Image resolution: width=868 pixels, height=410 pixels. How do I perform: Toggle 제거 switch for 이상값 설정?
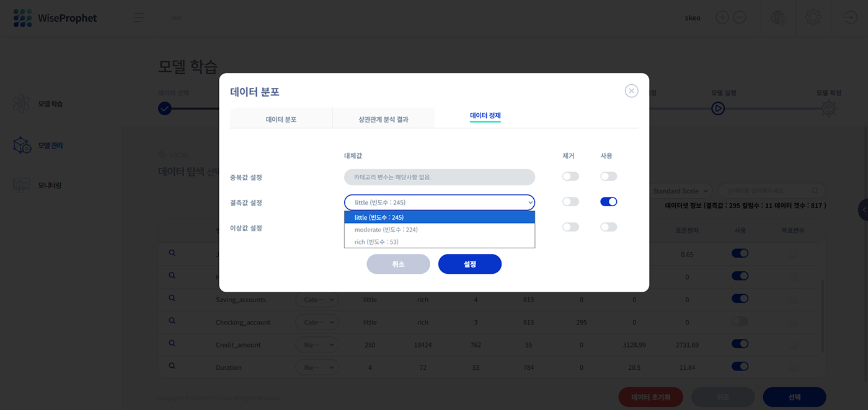(x=570, y=227)
